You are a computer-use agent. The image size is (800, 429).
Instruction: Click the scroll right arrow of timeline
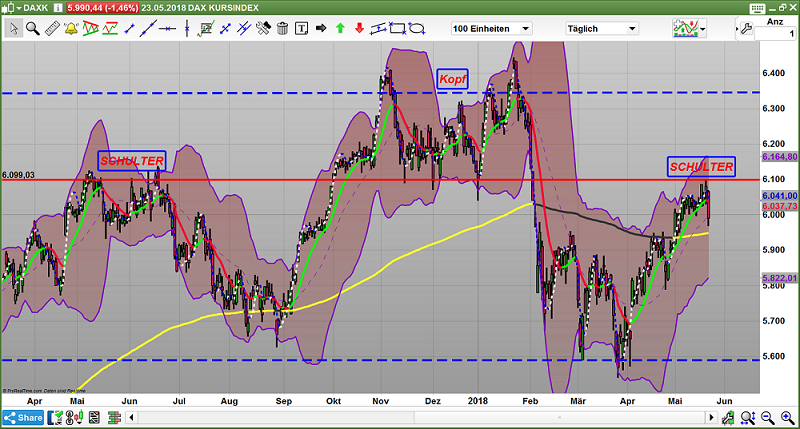711,418
